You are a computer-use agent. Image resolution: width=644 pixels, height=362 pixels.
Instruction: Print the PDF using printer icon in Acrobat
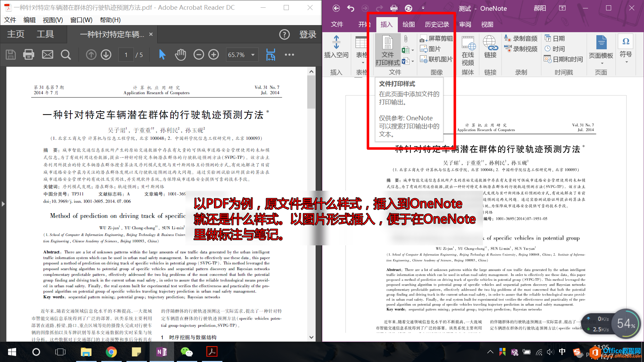pyautogui.click(x=29, y=54)
